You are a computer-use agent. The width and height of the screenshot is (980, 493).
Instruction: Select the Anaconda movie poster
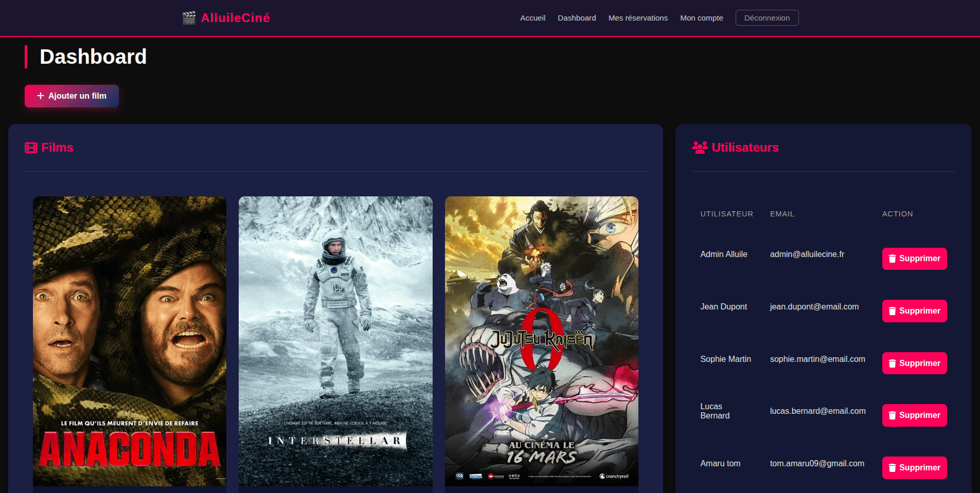pos(130,341)
